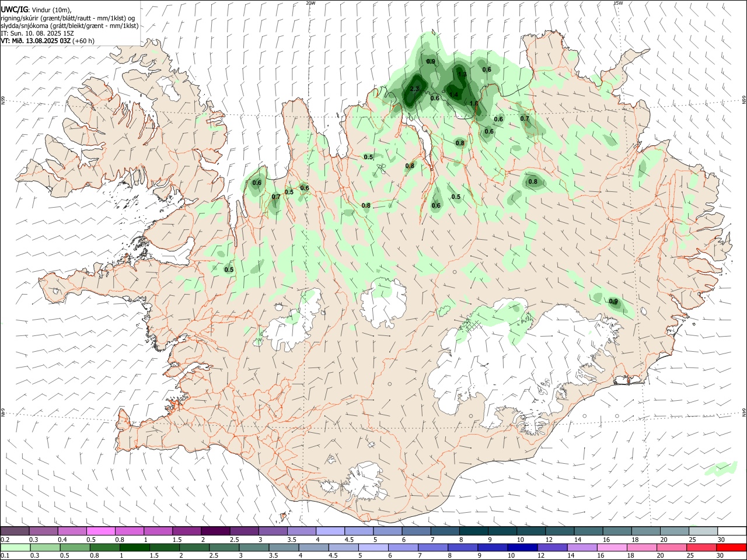Pick the dark teal 8–9 swatch in the top legend row
This screenshot has width=747, height=560.
473,531
